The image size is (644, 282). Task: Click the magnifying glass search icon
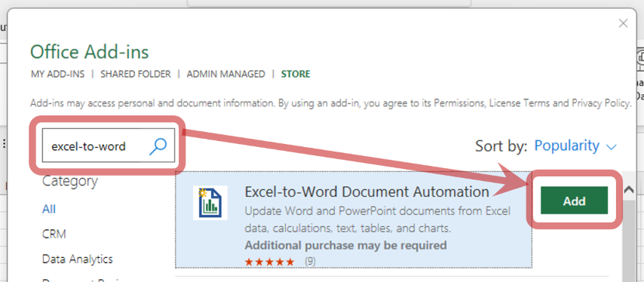158,146
